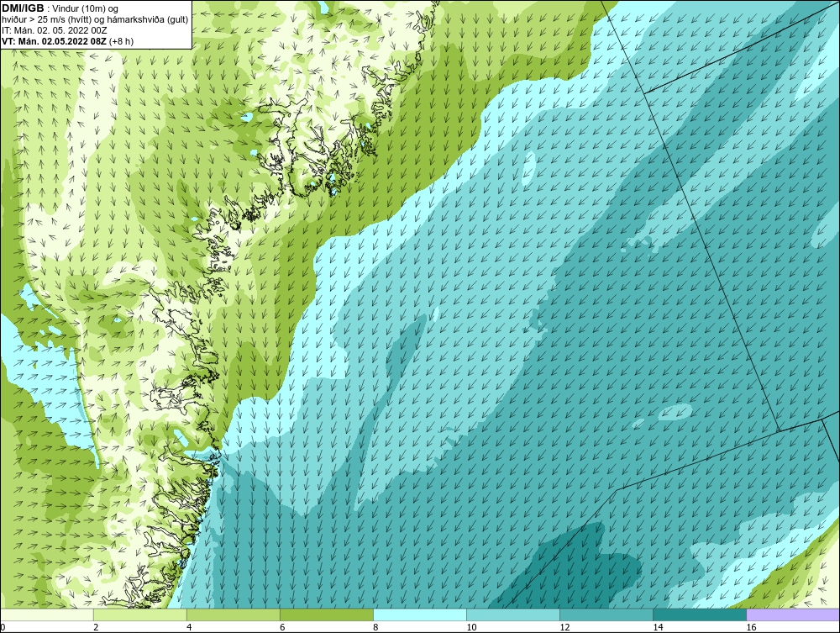Click the 4-6 m/s green legend swatch

coord(233,615)
